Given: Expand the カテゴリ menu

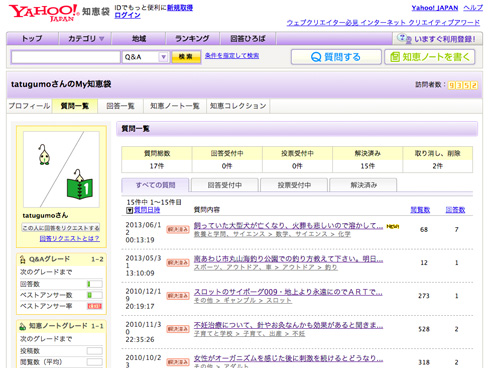Looking at the screenshot, I should click(x=86, y=39).
